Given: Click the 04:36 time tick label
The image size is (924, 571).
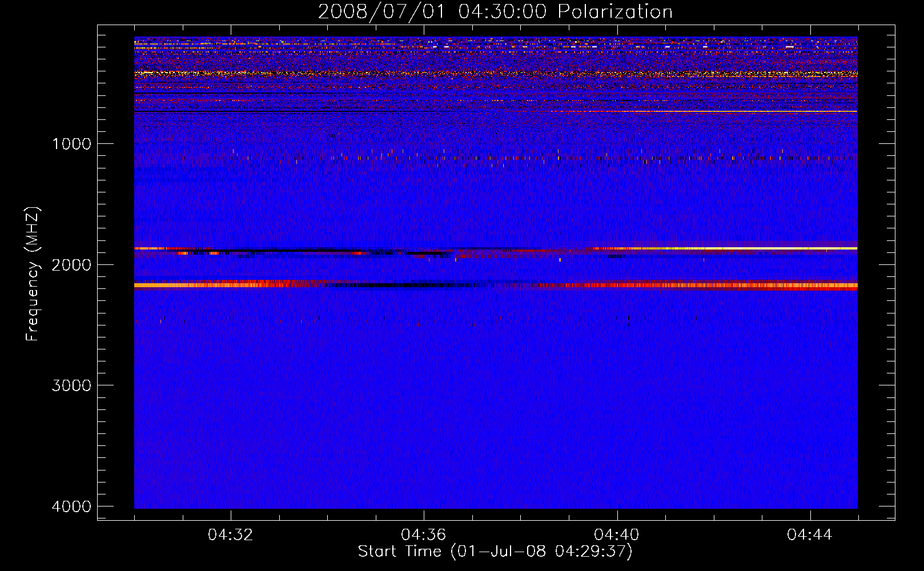Looking at the screenshot, I should (424, 535).
